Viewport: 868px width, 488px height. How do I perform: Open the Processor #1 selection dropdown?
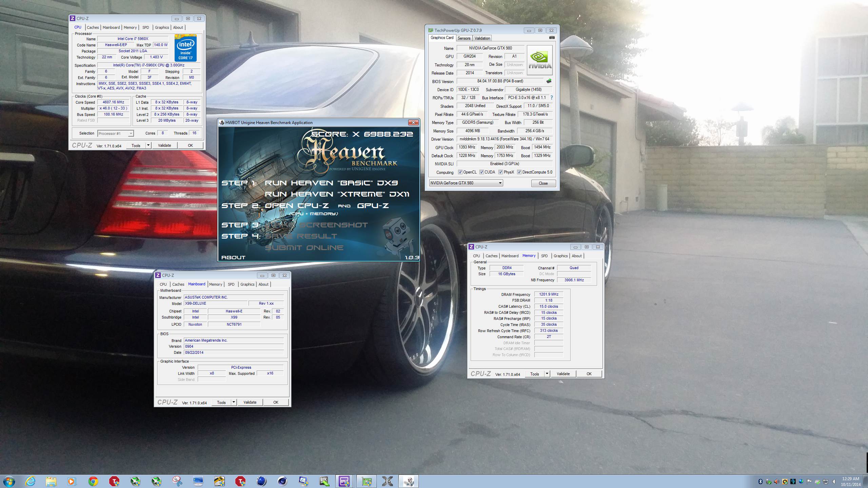(x=116, y=134)
